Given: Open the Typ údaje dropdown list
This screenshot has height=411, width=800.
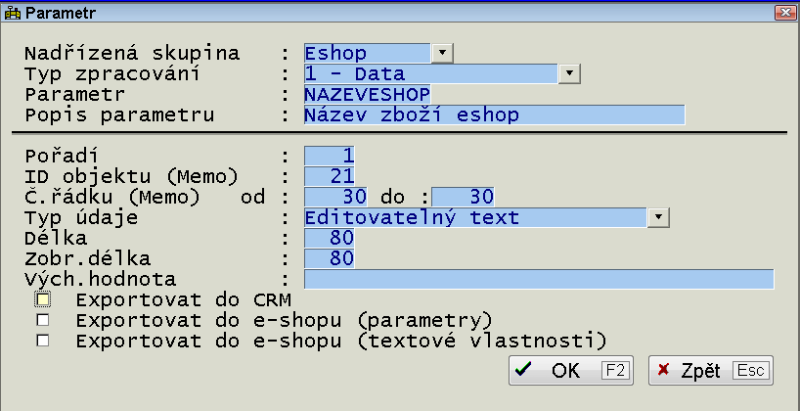Looking at the screenshot, I should [657, 216].
